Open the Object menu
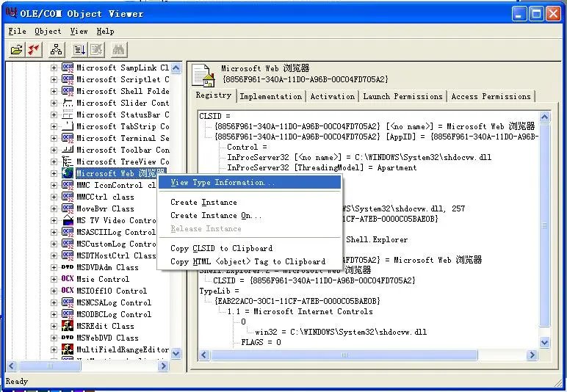Screen dimensions: 567x392 tap(48, 32)
